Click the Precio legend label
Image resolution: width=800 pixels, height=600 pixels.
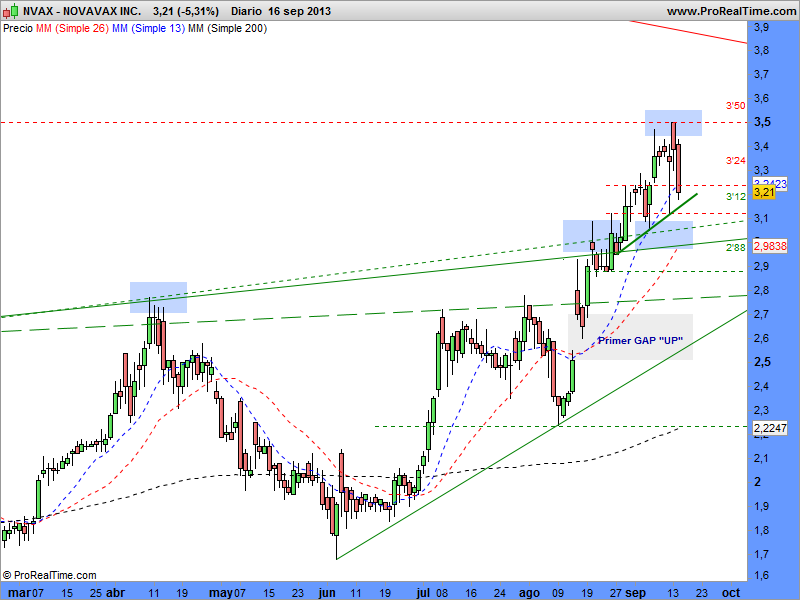[x=18, y=29]
